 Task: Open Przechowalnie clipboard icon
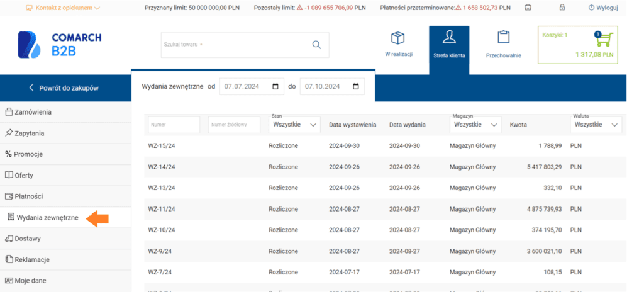[x=503, y=37]
